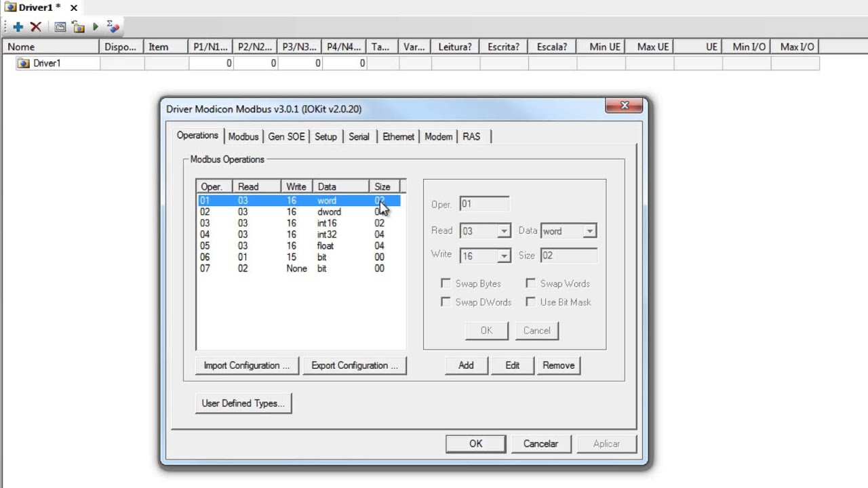Select operation 03 int16 row
This screenshot has width=868, height=488.
(x=299, y=223)
